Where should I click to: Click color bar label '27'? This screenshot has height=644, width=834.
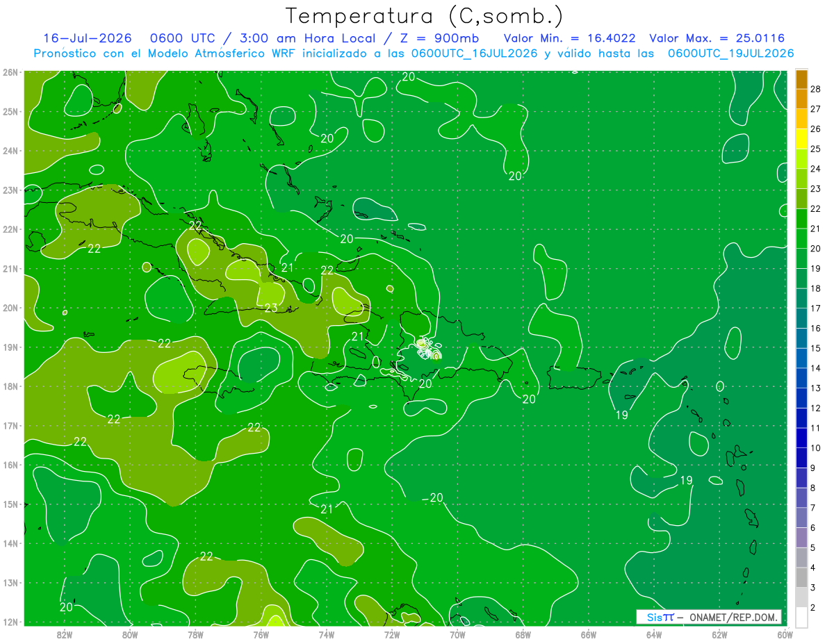(x=815, y=109)
